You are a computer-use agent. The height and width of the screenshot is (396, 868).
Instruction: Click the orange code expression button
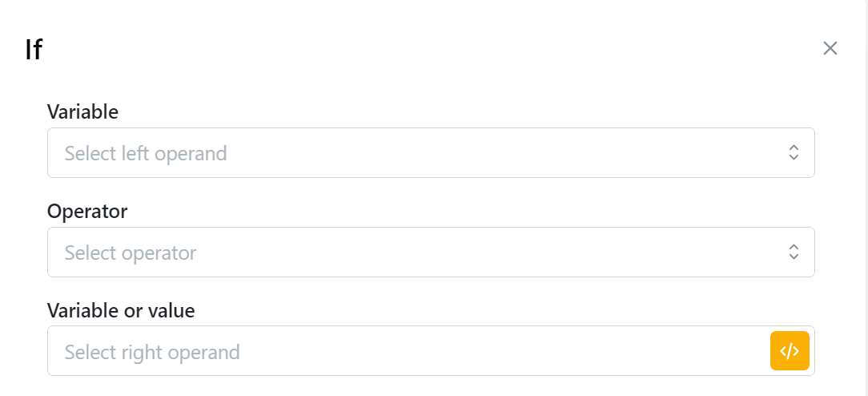pyautogui.click(x=790, y=351)
